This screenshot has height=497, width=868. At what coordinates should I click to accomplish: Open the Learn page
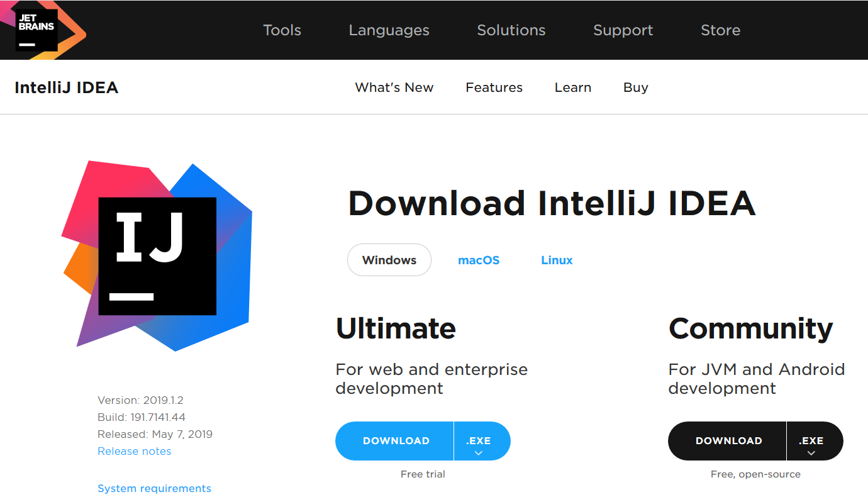572,87
